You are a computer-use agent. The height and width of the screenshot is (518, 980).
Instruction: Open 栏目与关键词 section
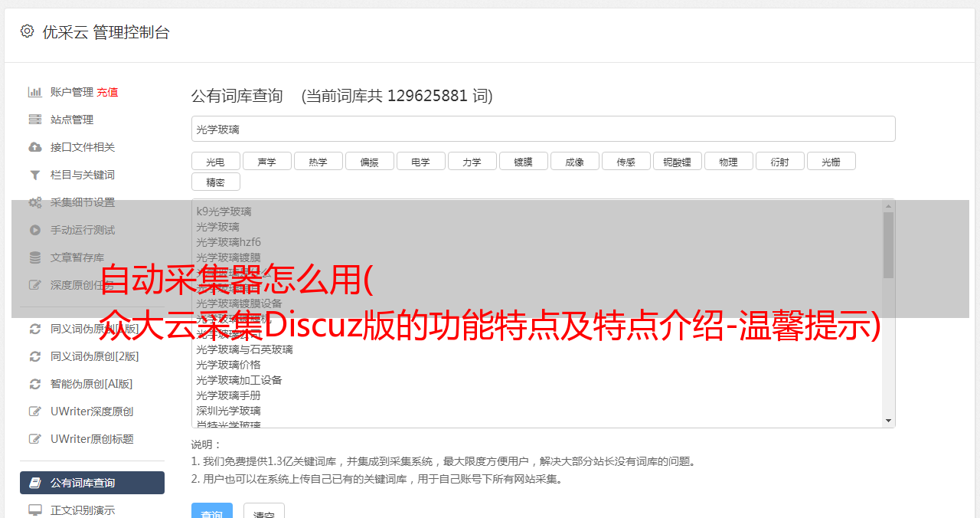point(83,175)
